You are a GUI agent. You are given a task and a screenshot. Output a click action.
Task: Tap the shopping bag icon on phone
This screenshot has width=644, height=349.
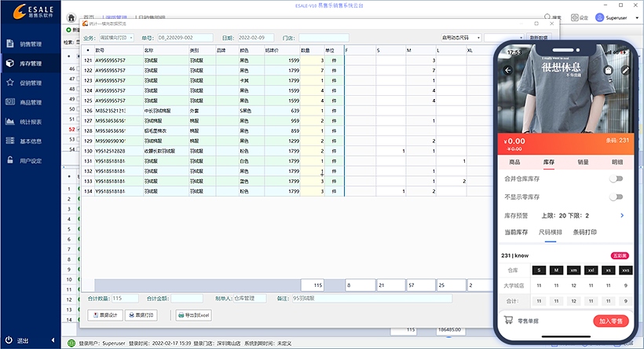[x=608, y=70]
